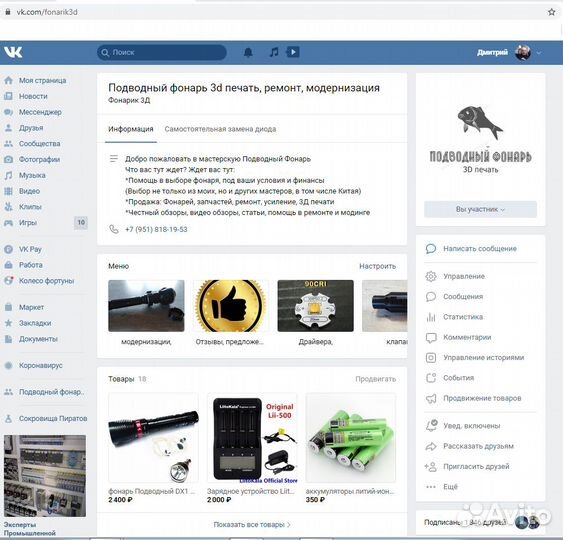
Task: Open клапан menu thumbnail
Action: pyautogui.click(x=385, y=306)
